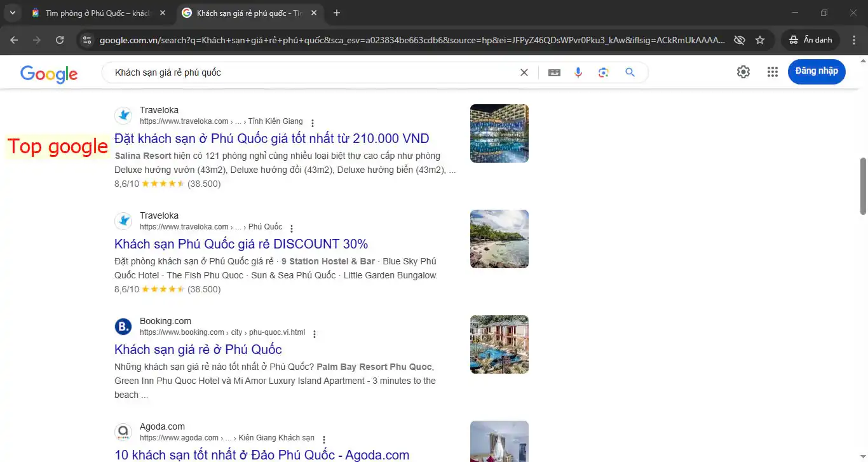Click the page vertical scrollbar thumb

coord(863,186)
